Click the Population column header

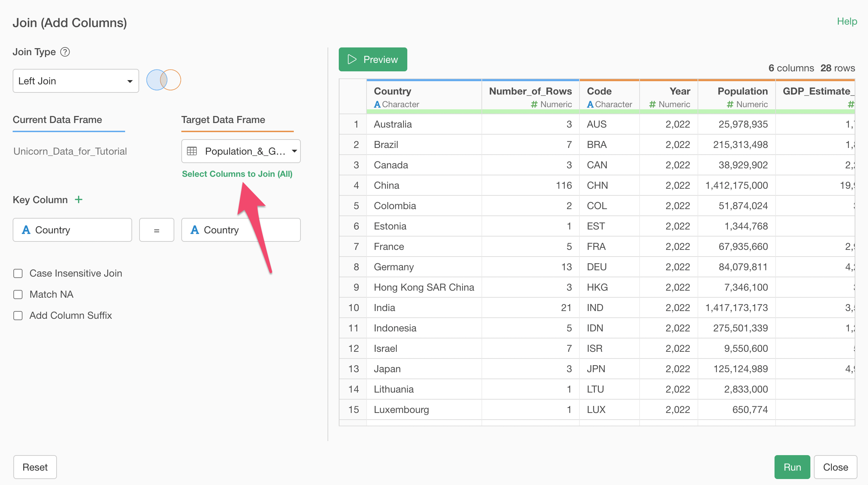742,91
